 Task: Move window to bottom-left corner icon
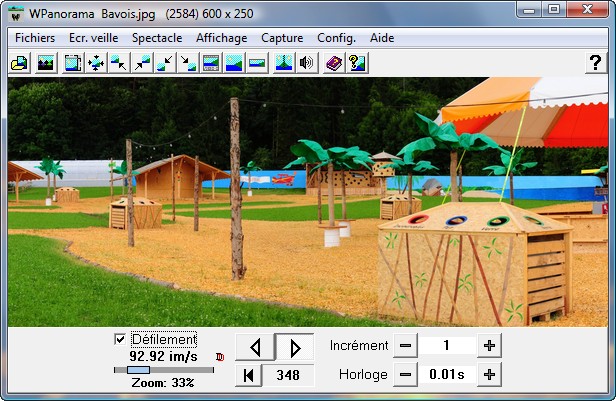(x=165, y=63)
